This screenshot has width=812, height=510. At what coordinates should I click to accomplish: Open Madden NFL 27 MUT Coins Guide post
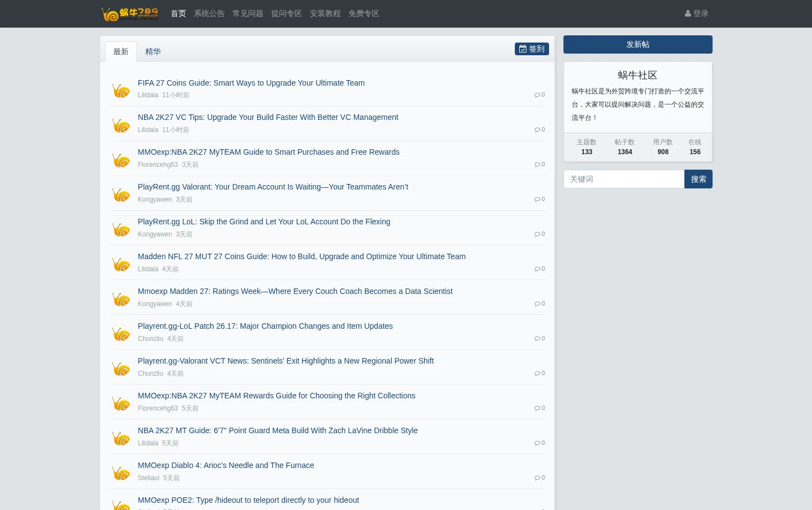click(302, 256)
